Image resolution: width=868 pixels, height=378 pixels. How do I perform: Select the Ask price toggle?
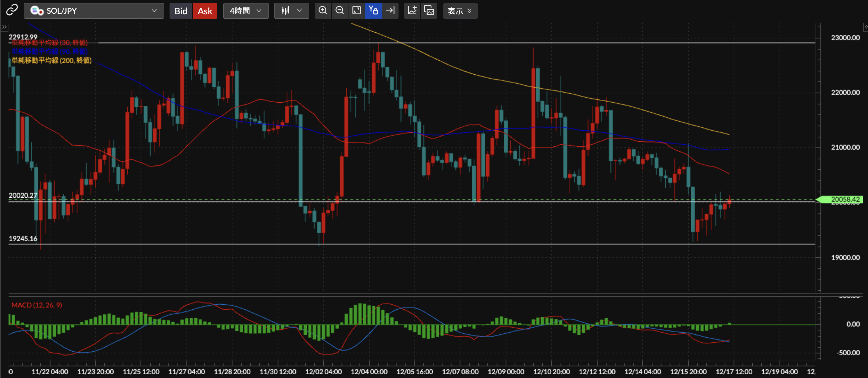205,11
